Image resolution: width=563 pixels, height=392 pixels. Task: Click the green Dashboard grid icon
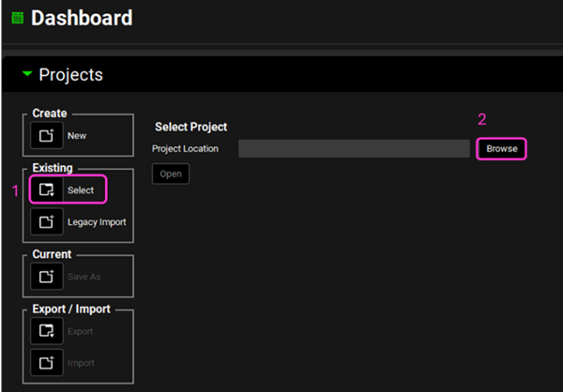17,18
